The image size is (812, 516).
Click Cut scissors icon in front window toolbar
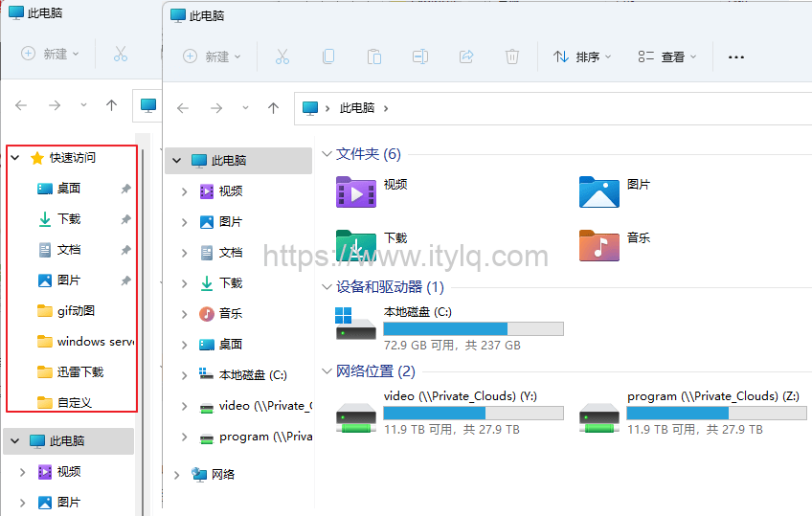pos(282,56)
